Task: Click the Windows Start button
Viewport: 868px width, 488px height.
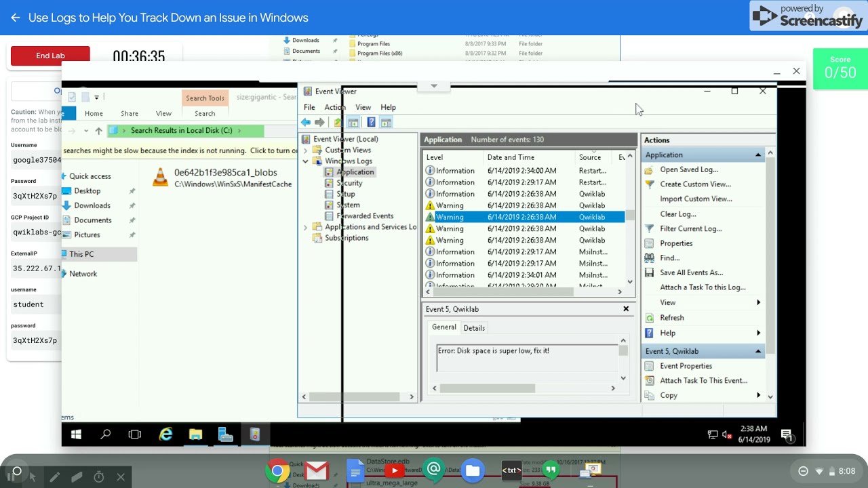Action: pyautogui.click(x=76, y=434)
